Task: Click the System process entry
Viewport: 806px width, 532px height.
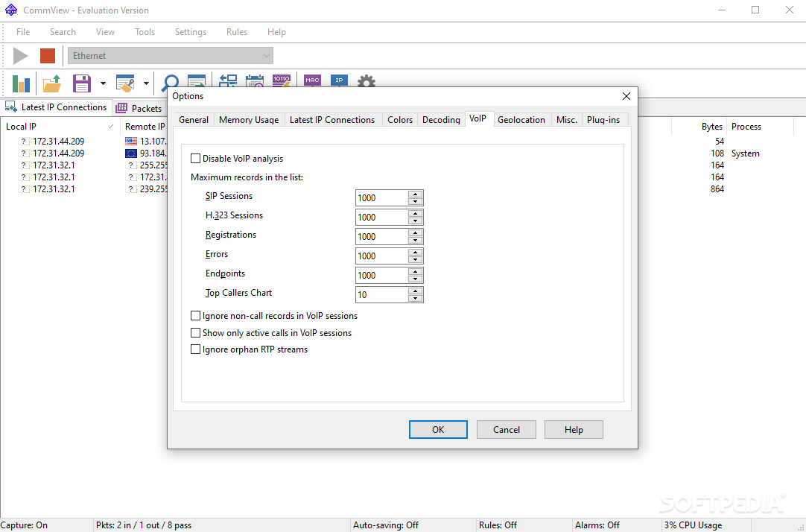Action: tap(746, 153)
